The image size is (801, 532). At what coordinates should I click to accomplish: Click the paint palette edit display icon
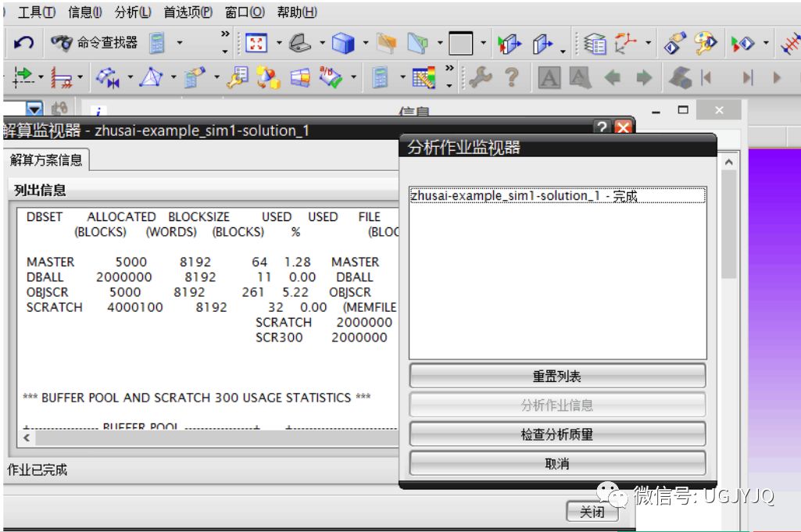coord(706,44)
